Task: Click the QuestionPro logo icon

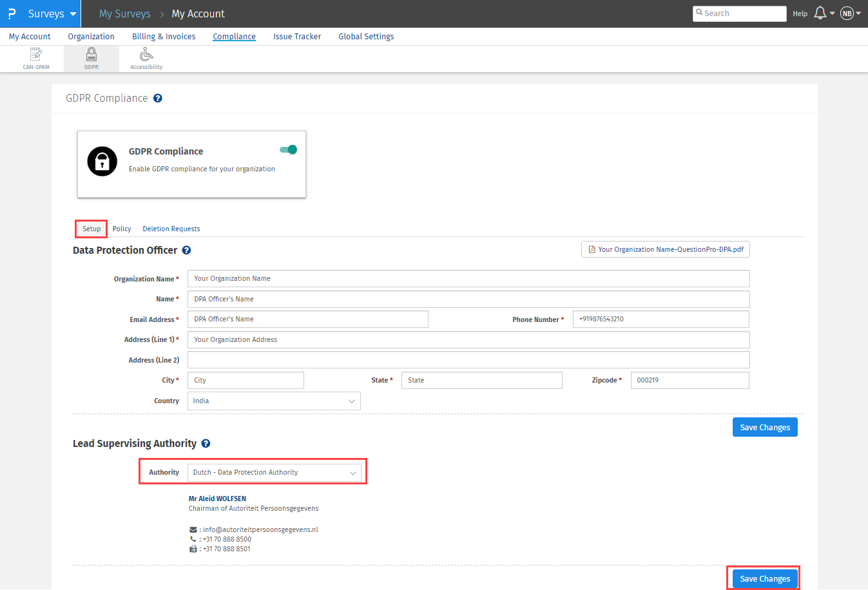Action: 12,14
